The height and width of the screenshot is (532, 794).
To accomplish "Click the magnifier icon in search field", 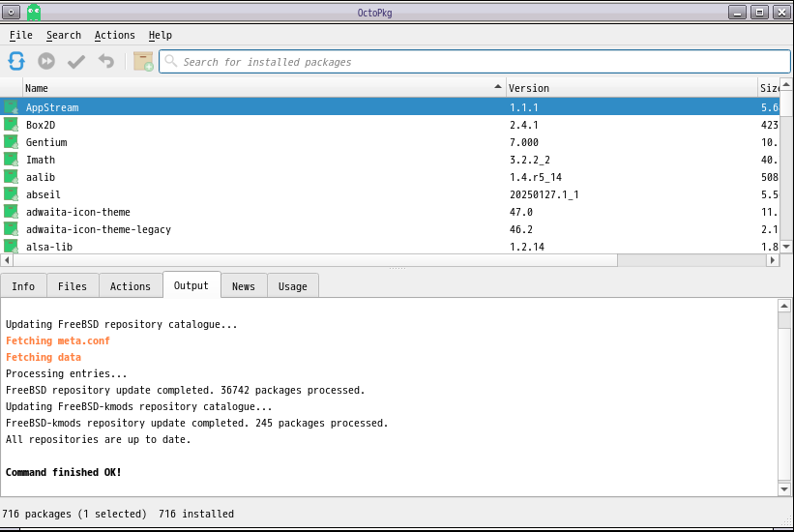I will (x=171, y=61).
